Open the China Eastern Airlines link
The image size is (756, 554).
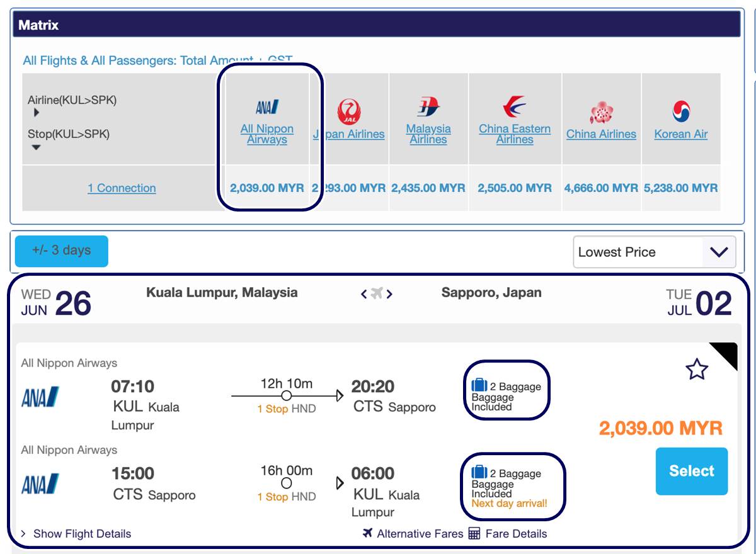pyautogui.click(x=515, y=134)
